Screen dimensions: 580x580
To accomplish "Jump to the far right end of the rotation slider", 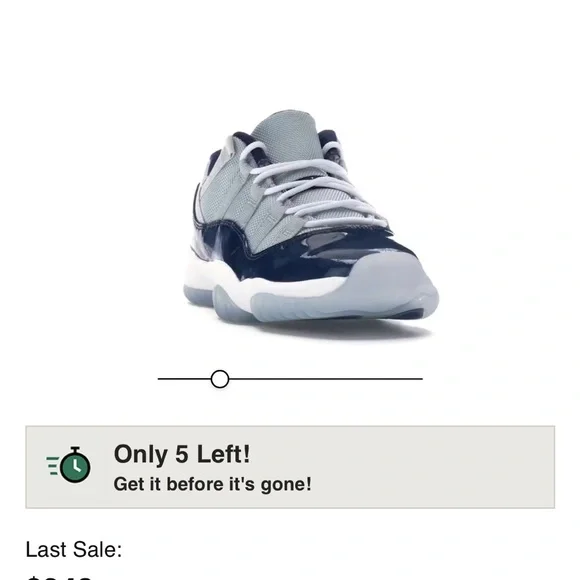I will click(420, 379).
